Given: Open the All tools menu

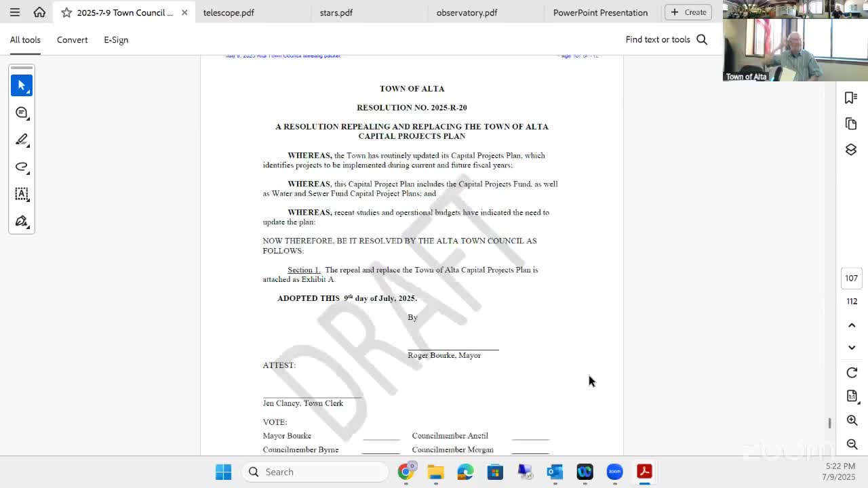Looking at the screenshot, I should [25, 40].
